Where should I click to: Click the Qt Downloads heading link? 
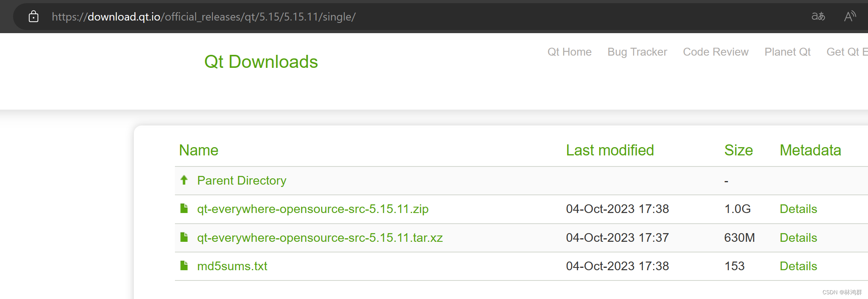[x=261, y=62]
